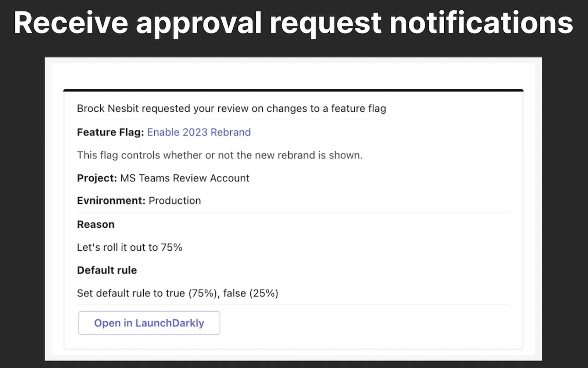
Task: Open the Enable 2023 Rebrand flag link
Action: click(x=199, y=132)
